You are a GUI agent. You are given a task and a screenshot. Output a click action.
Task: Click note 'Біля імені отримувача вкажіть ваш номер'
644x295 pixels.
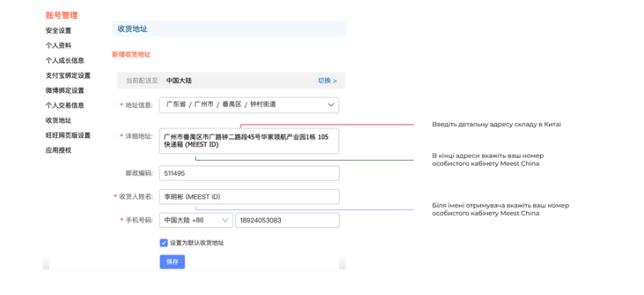pyautogui.click(x=501, y=205)
